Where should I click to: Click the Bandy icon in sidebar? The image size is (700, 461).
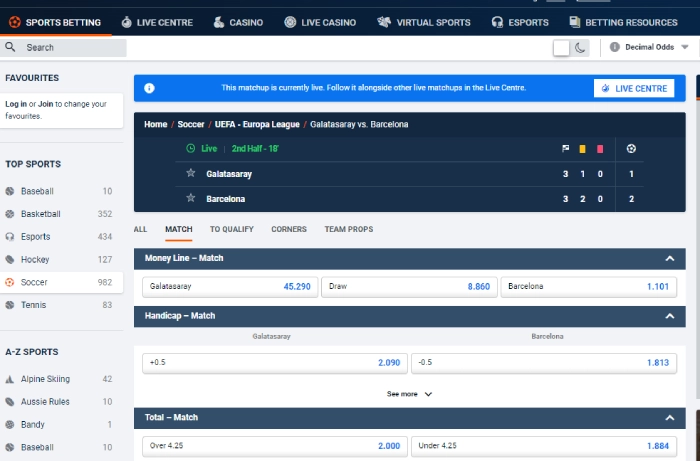coord(9,425)
